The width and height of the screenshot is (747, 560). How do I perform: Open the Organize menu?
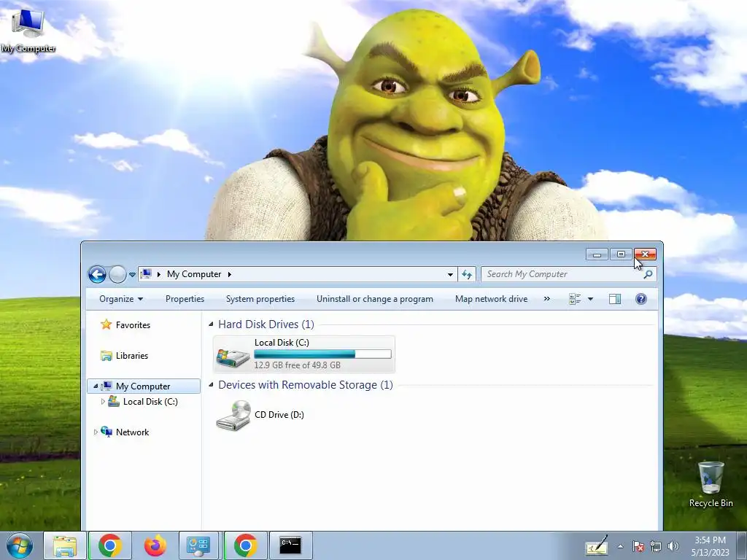pyautogui.click(x=121, y=299)
